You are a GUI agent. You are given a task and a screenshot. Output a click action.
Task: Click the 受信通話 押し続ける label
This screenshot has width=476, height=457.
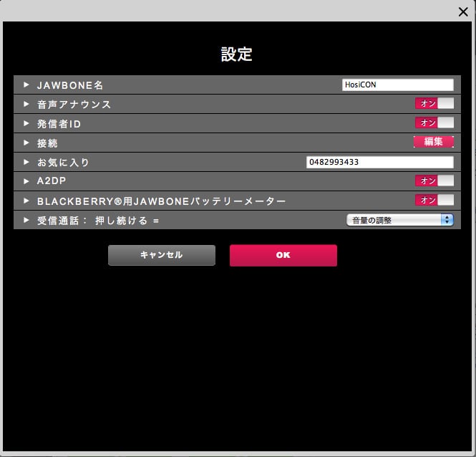pyautogui.click(x=98, y=221)
